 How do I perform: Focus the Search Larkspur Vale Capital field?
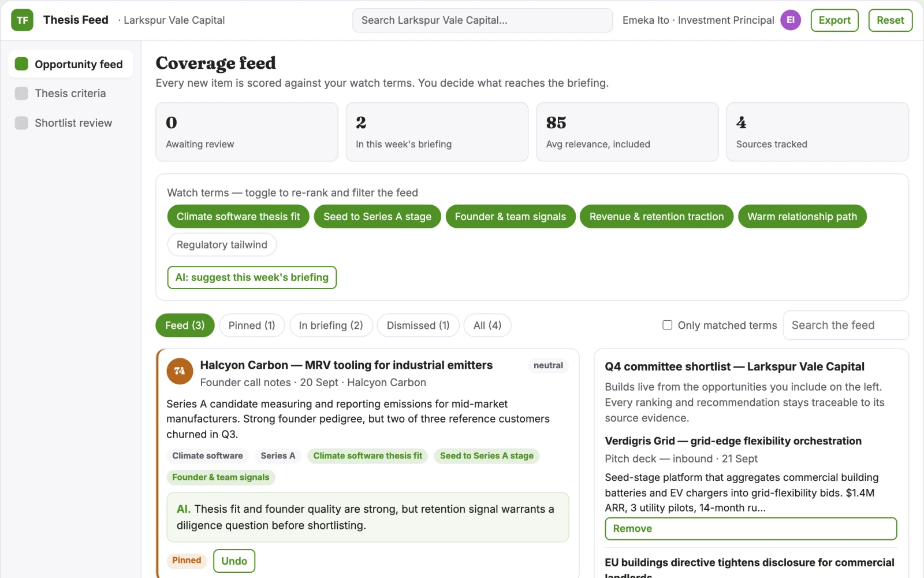point(482,20)
